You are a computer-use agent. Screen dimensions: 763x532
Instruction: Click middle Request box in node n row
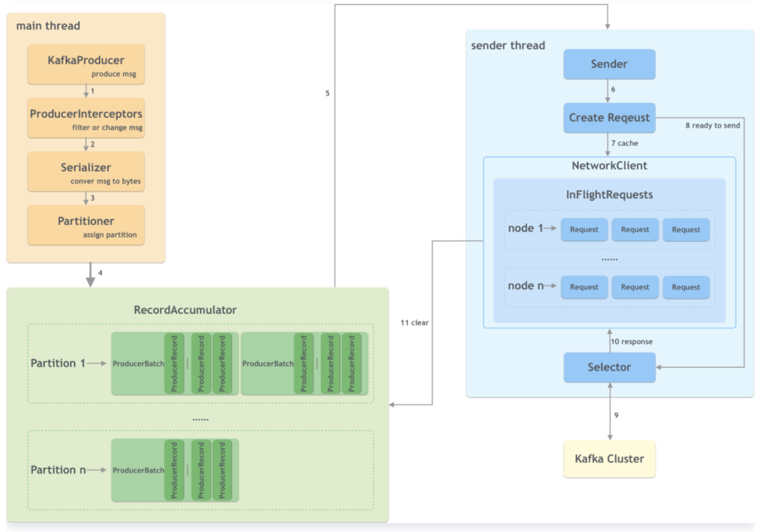pos(635,288)
